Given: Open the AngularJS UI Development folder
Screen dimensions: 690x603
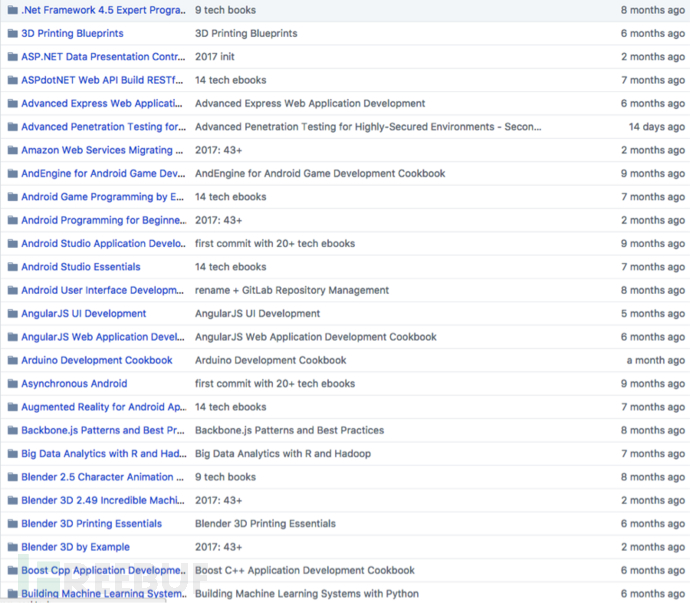Looking at the screenshot, I should [x=84, y=313].
